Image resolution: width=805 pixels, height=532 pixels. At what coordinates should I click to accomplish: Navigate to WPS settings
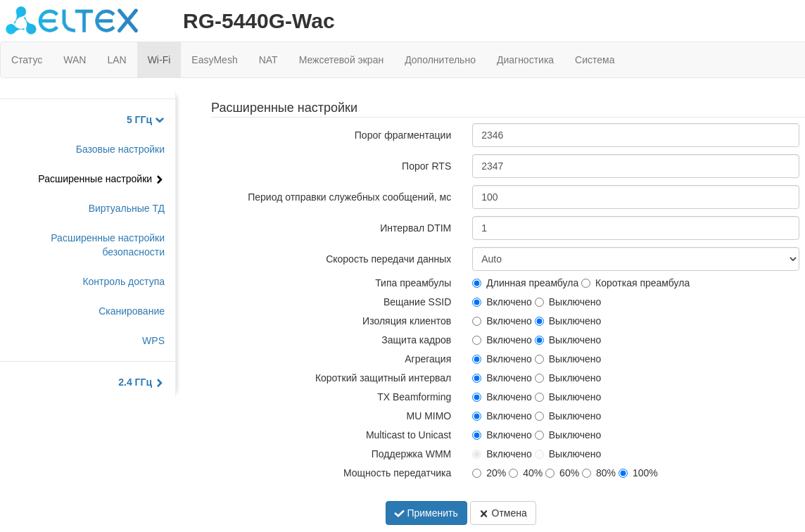click(x=153, y=341)
